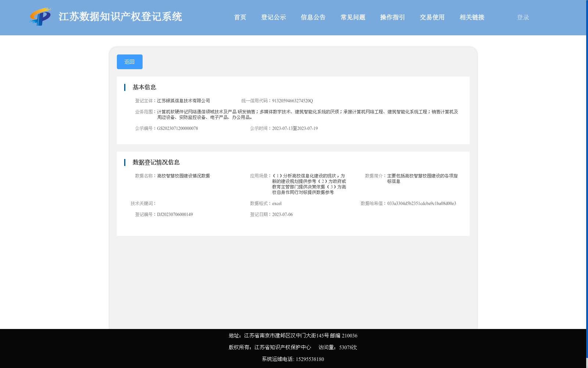Image resolution: width=588 pixels, height=368 pixels.
Task: Click the 数据格式 value excel
Action: (277, 204)
